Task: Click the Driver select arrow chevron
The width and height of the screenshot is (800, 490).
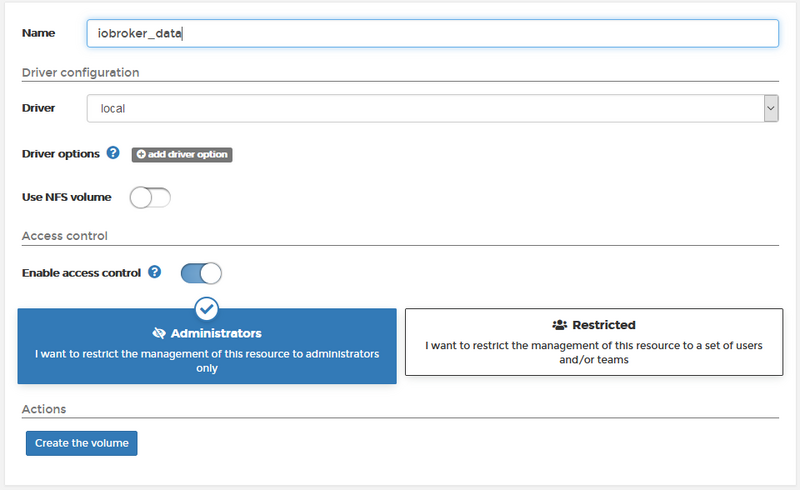Action: pyautogui.click(x=770, y=108)
